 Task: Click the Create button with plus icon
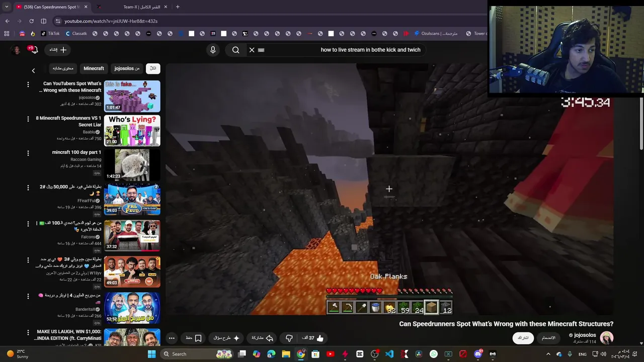58,50
